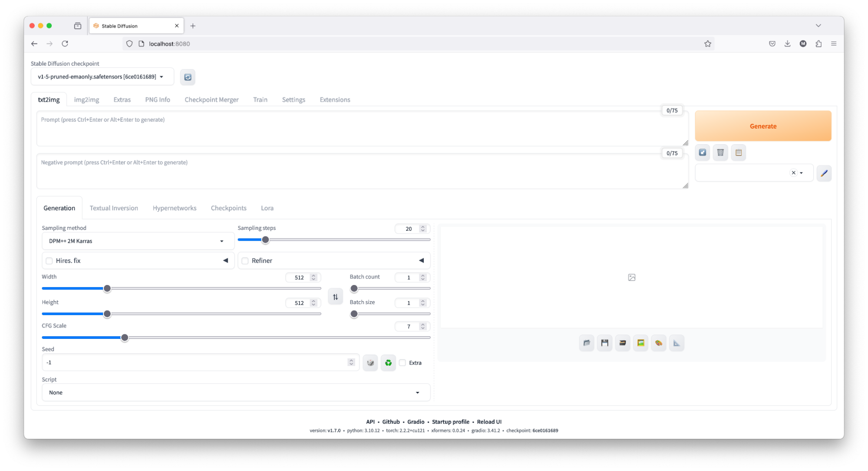Select the Lora tab

coord(267,208)
